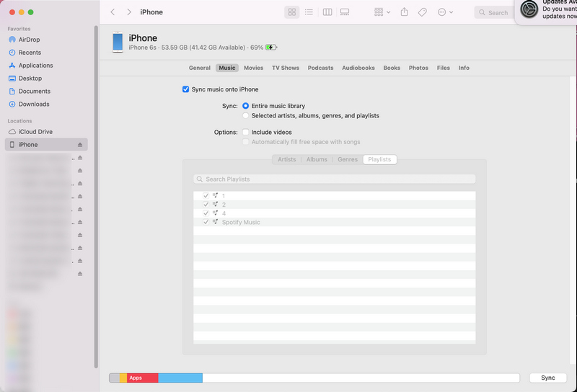Switch to the Photos tab
577x392 pixels.
(418, 68)
